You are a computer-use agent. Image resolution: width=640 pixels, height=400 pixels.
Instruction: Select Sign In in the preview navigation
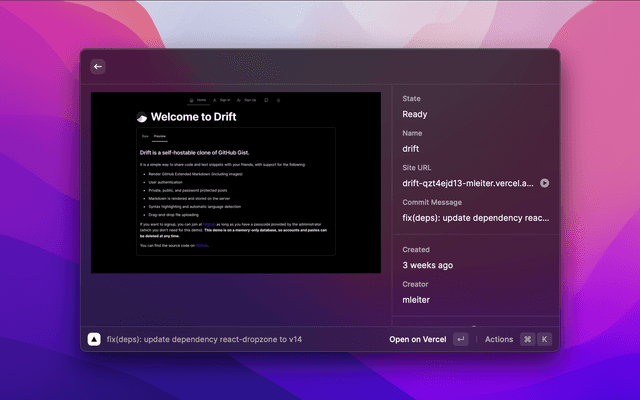tap(222, 100)
